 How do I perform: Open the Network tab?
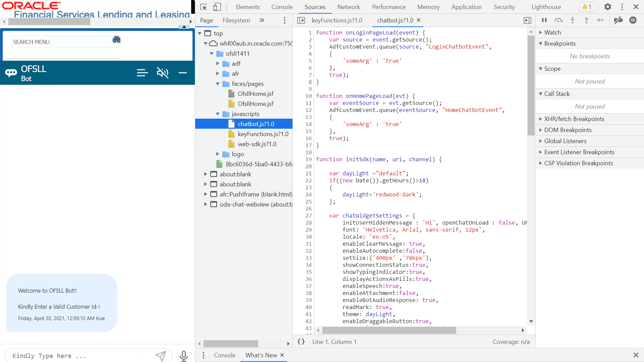pos(349,7)
